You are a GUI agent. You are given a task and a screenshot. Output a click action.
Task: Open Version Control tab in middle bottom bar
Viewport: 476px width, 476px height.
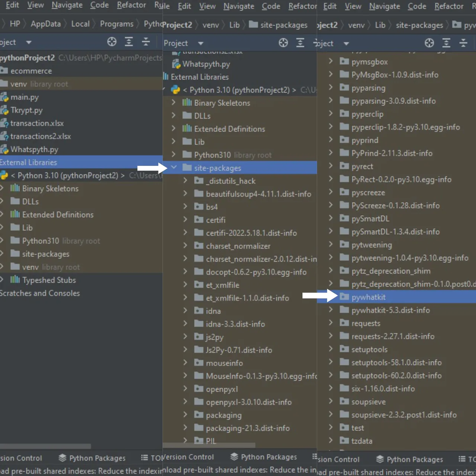[189, 457]
